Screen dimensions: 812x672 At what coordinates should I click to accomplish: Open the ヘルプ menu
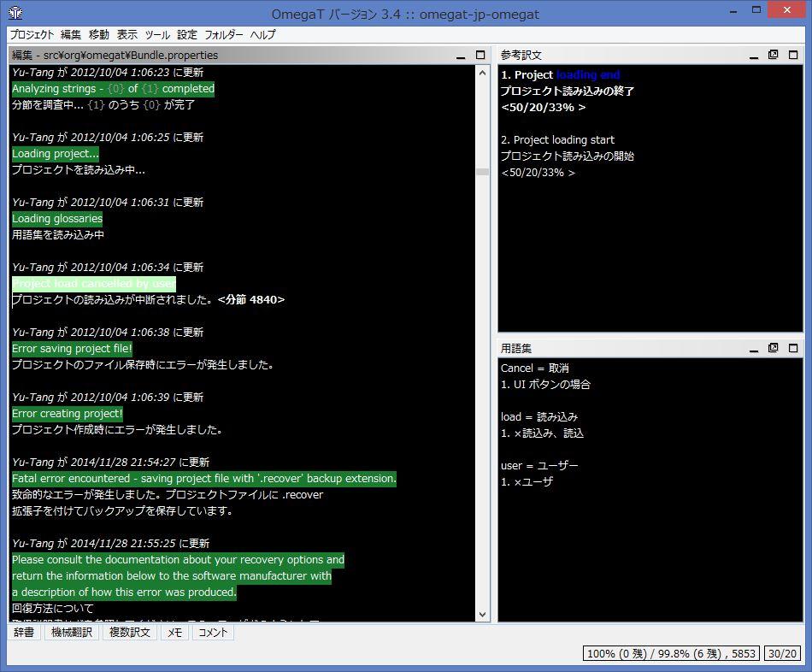(x=263, y=35)
